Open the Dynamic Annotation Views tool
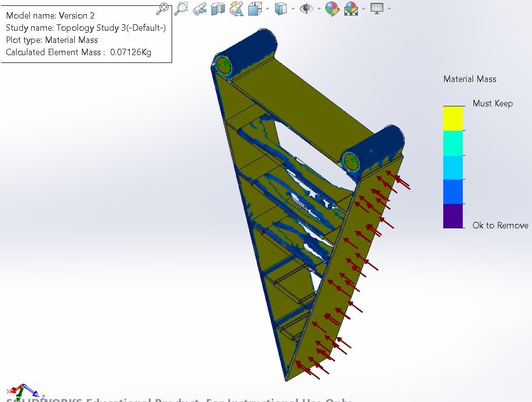Image resolution: width=532 pixels, height=402 pixels. click(236, 8)
